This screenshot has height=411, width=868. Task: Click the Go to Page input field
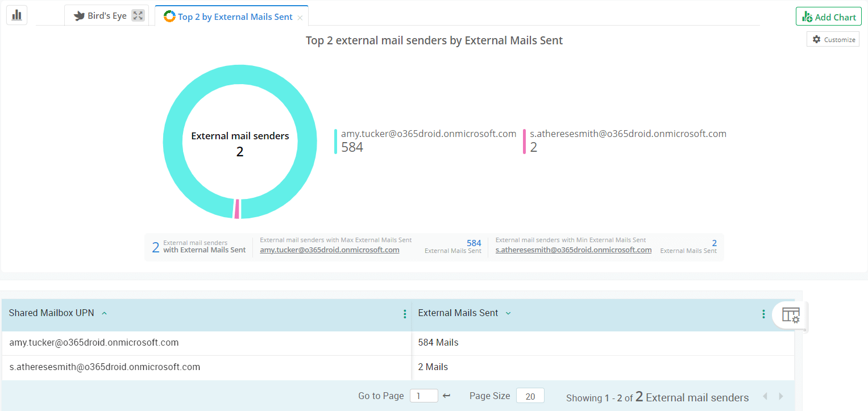[x=424, y=395]
